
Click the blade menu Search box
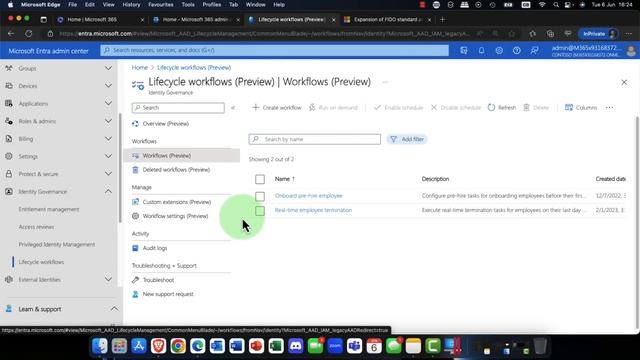[178, 108]
